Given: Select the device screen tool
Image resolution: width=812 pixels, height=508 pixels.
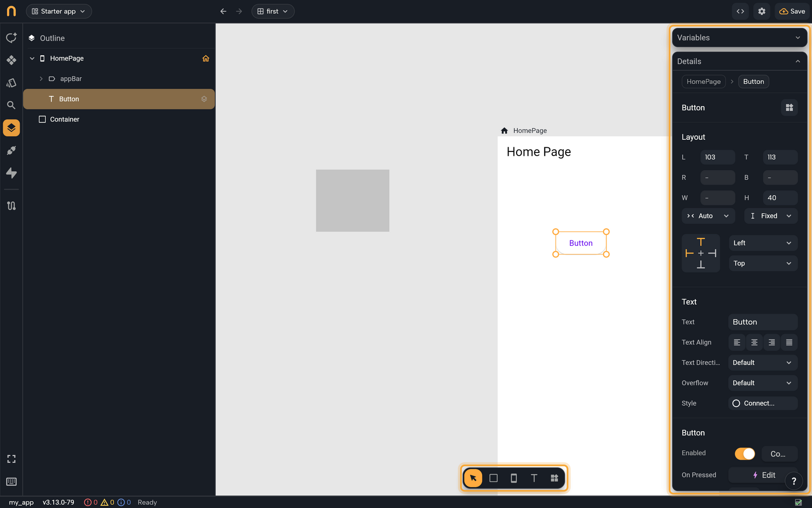Looking at the screenshot, I should click(x=514, y=478).
